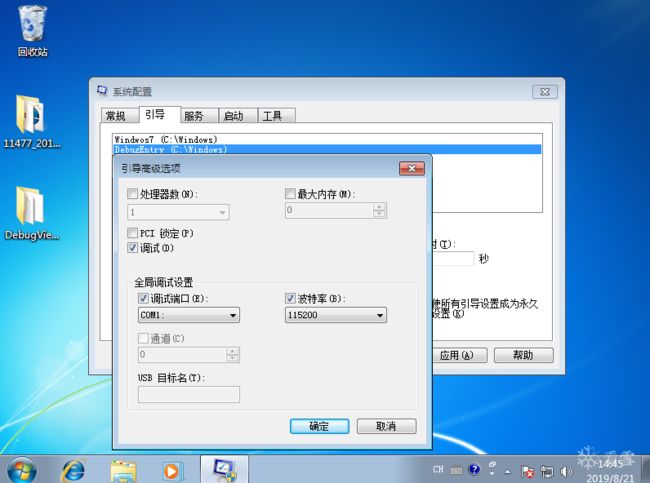Screen dimensions: 650x483
Task: Click the USB target name field
Action: point(189,394)
